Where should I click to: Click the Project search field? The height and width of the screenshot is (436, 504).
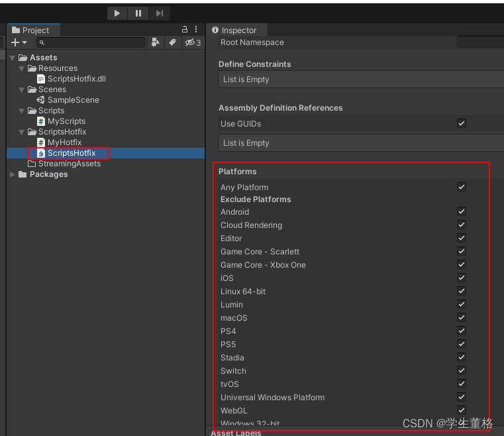91,42
